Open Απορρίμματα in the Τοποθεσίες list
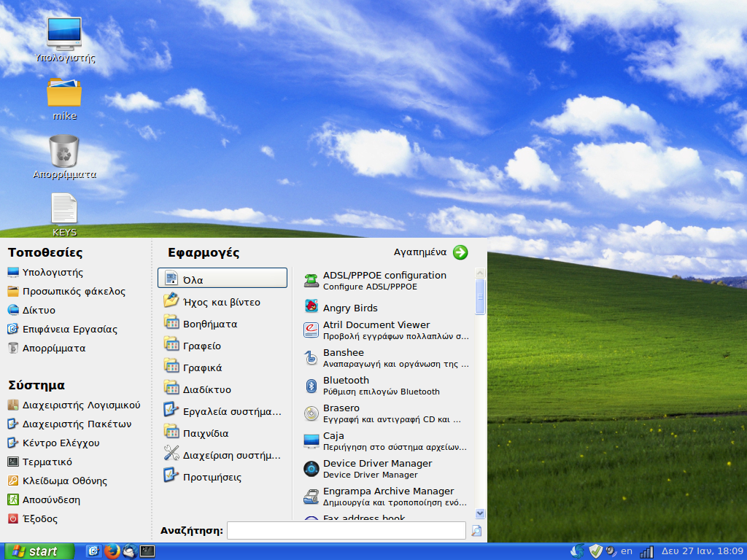This screenshot has height=560, width=747. click(47, 348)
